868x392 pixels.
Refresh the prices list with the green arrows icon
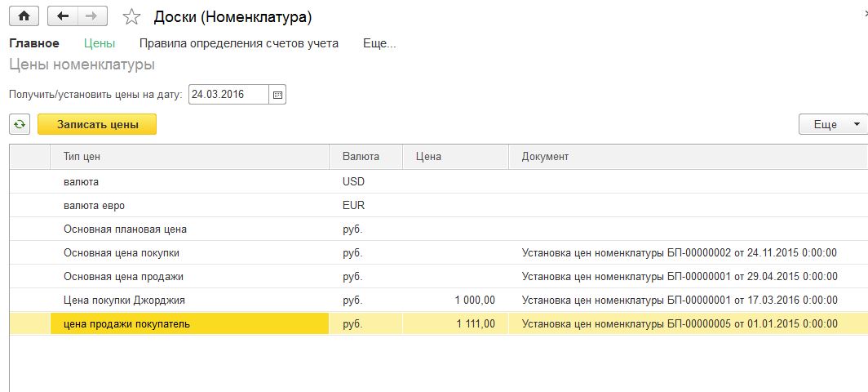click(20, 124)
